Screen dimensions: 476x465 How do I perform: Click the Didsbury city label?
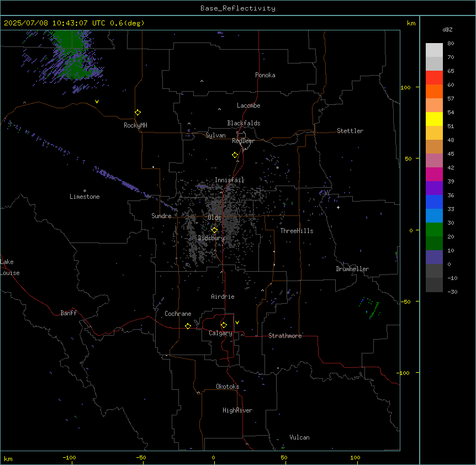[x=211, y=238]
